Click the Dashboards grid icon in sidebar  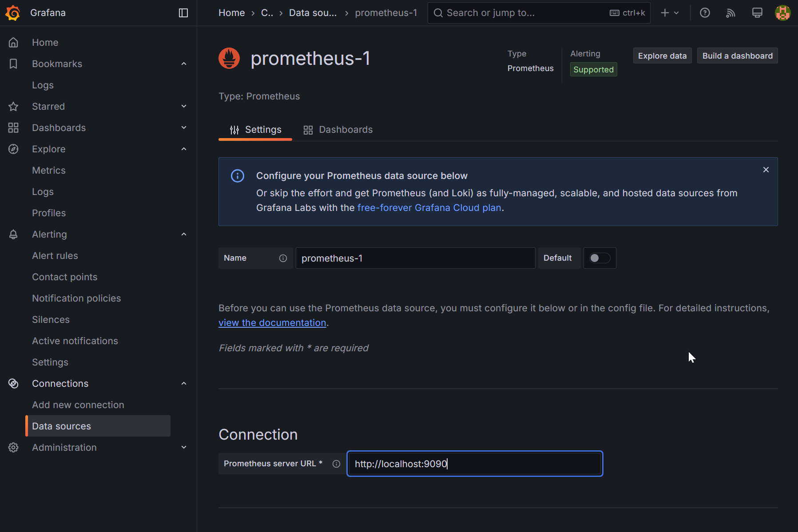tap(13, 128)
